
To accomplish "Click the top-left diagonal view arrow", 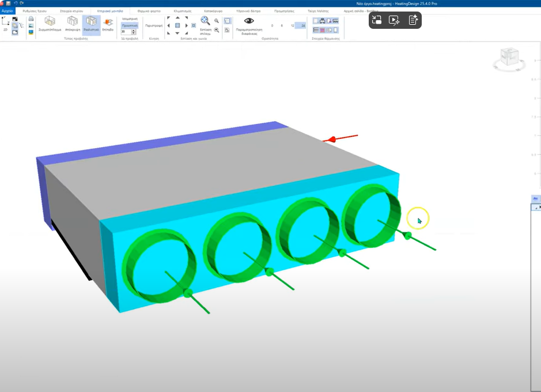I will [168, 18].
